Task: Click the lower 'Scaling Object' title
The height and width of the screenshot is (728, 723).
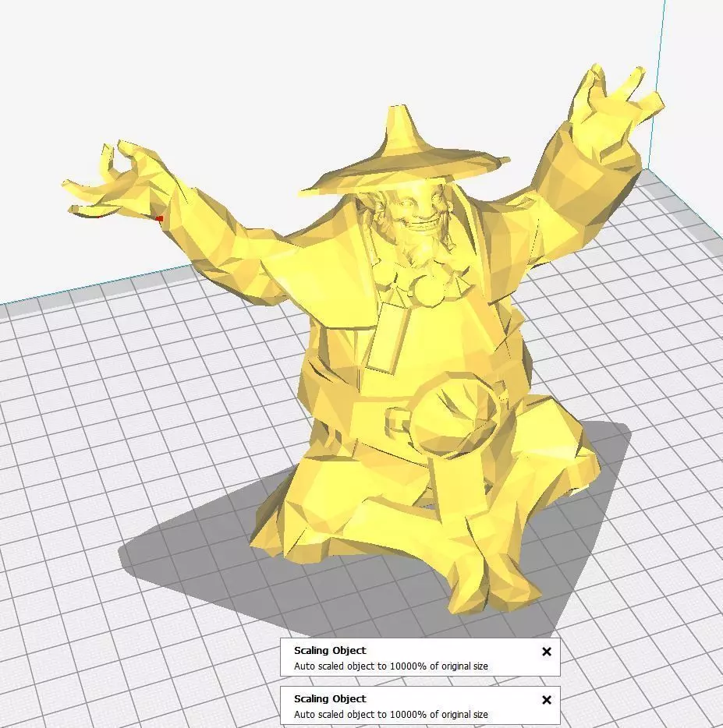Action: pos(330,698)
